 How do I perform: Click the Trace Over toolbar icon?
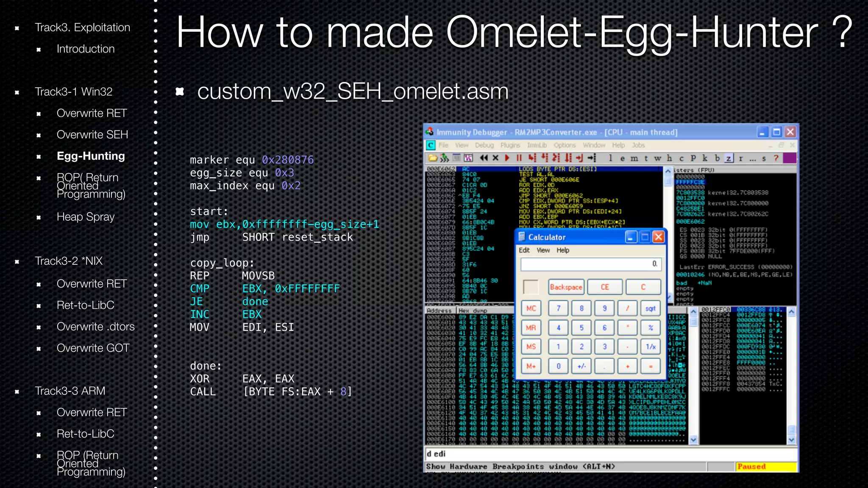click(x=568, y=158)
